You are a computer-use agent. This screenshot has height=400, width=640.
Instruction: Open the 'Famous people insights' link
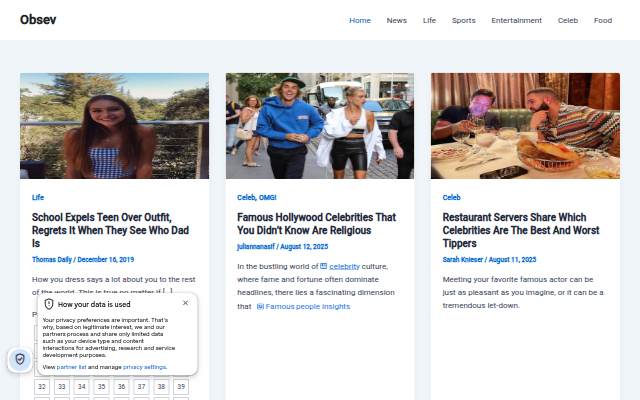coord(308,307)
